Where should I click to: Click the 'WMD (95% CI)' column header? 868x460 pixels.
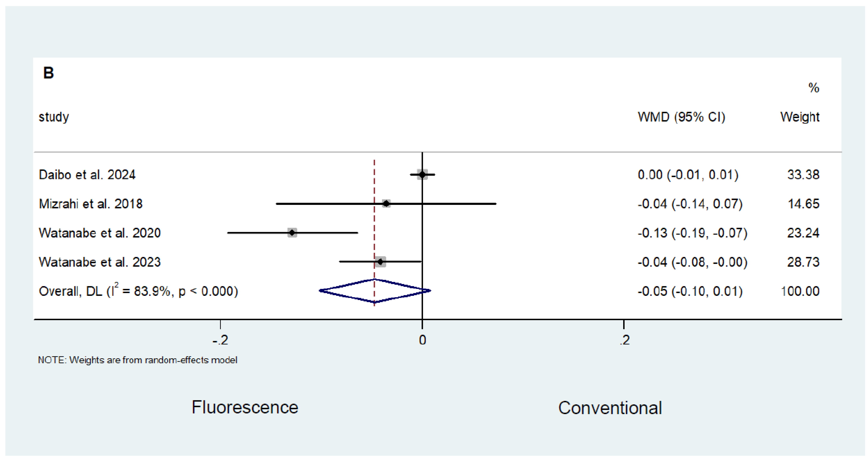[681, 117]
